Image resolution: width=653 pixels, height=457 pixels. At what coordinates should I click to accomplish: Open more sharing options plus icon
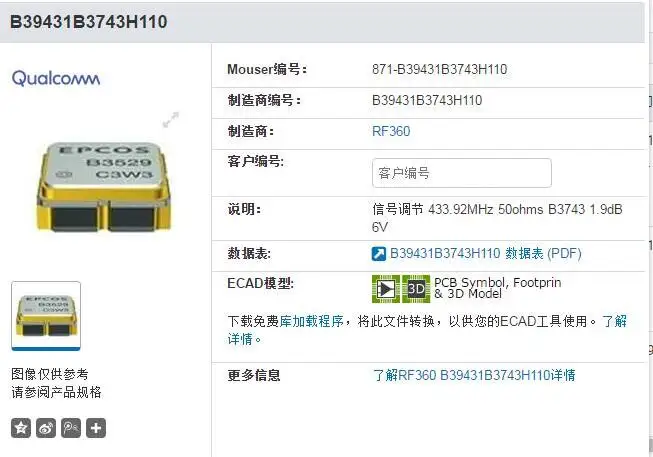coord(96,428)
